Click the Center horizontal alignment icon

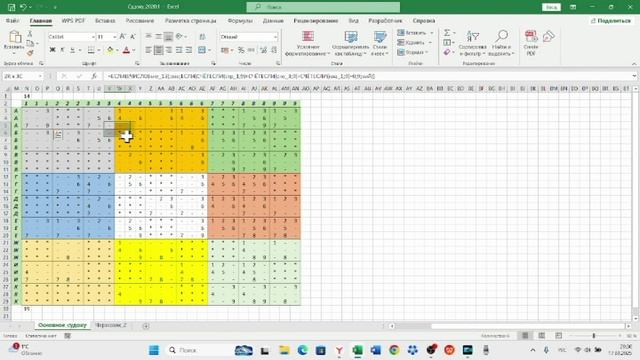tap(158, 50)
